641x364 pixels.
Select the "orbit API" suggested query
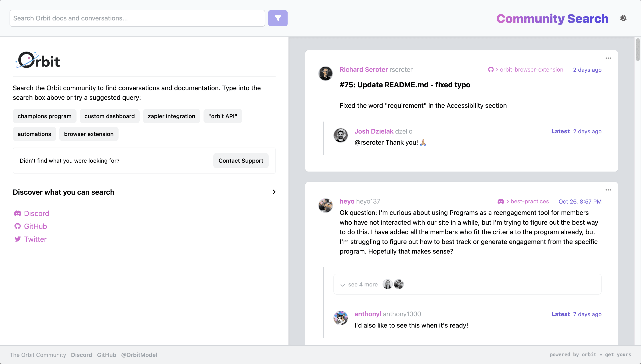pyautogui.click(x=223, y=116)
